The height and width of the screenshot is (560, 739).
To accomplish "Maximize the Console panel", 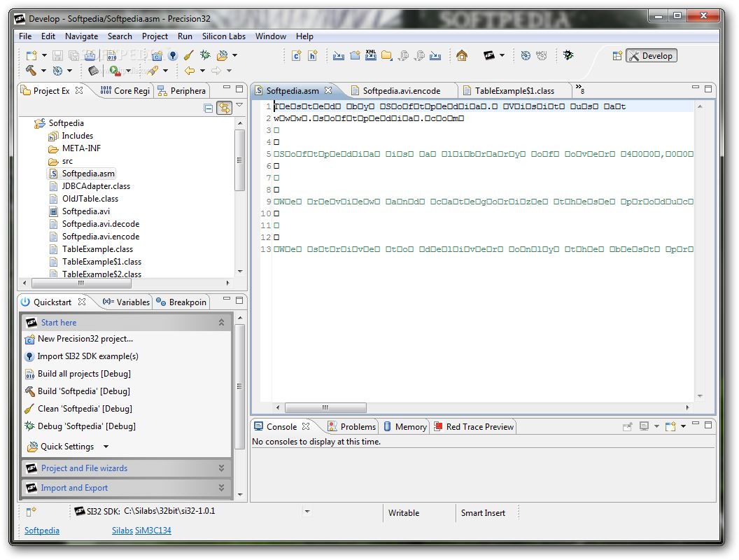I will pos(708,425).
